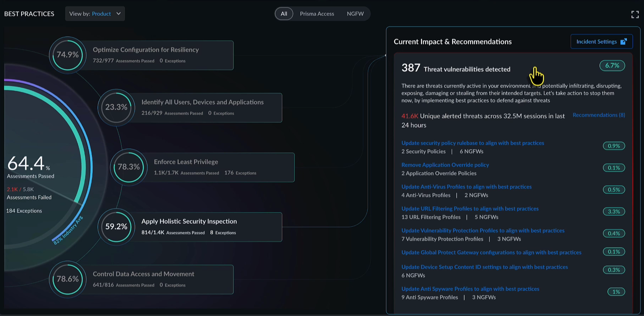Open Update URL Filtering Profiles recommendation

(x=470, y=208)
